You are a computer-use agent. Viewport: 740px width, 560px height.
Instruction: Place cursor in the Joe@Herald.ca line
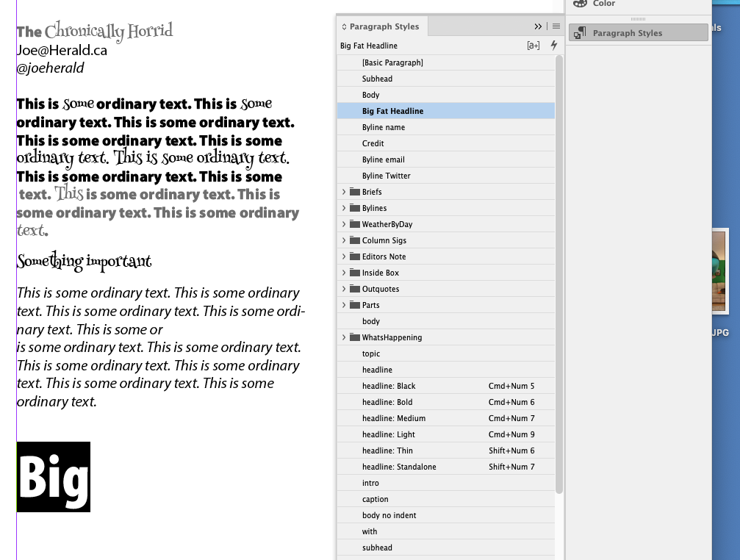[62, 50]
